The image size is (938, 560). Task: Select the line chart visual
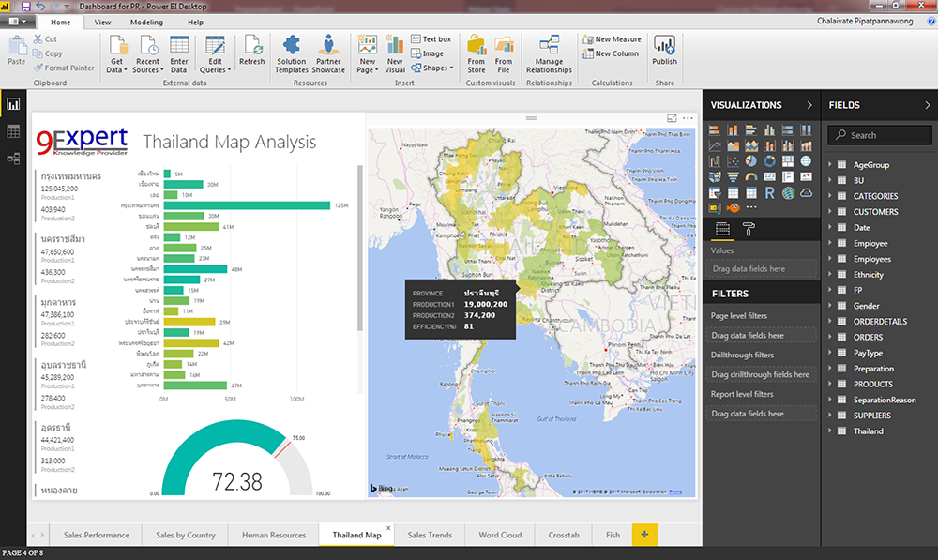(715, 145)
